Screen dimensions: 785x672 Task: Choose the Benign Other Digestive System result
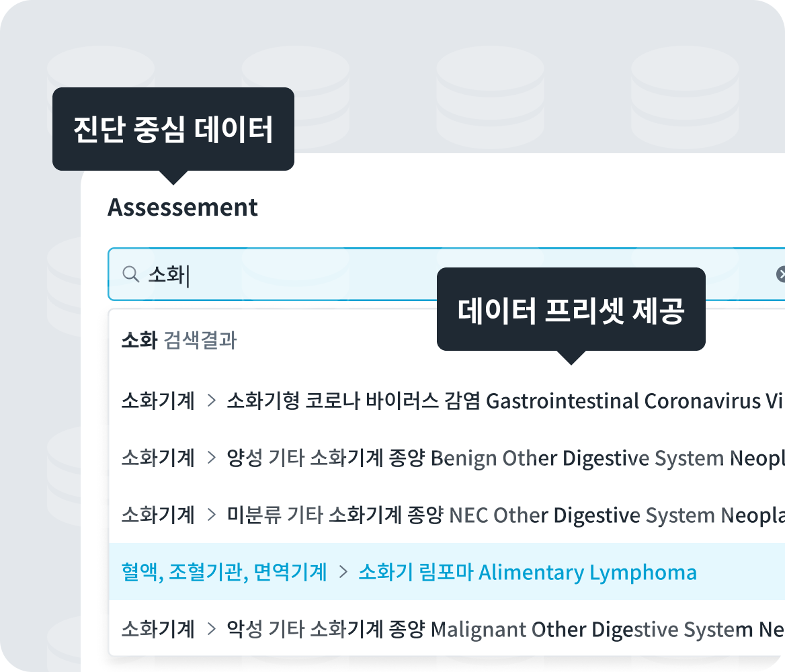pyautogui.click(x=504, y=458)
